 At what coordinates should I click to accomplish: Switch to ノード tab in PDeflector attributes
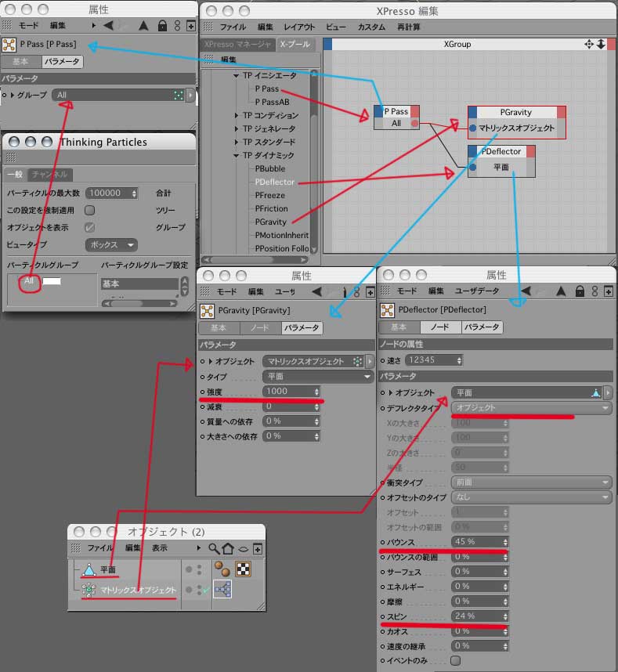tap(440, 327)
